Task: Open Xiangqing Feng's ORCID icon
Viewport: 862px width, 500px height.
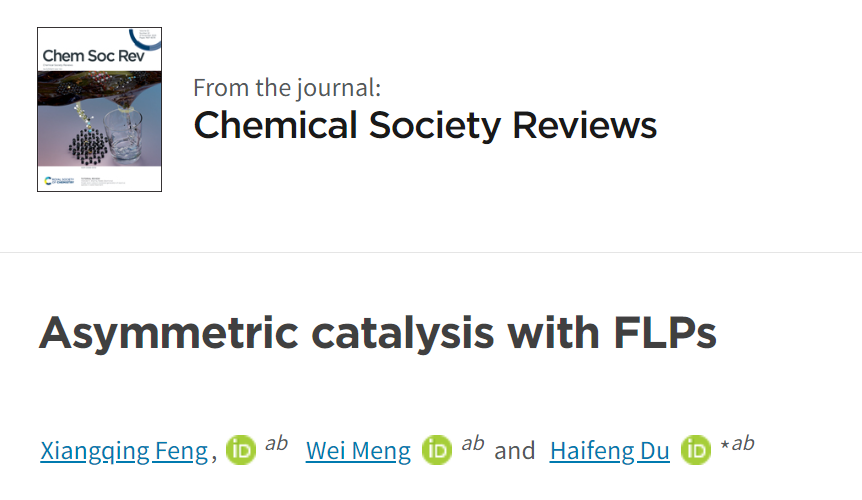Action: pyautogui.click(x=241, y=450)
